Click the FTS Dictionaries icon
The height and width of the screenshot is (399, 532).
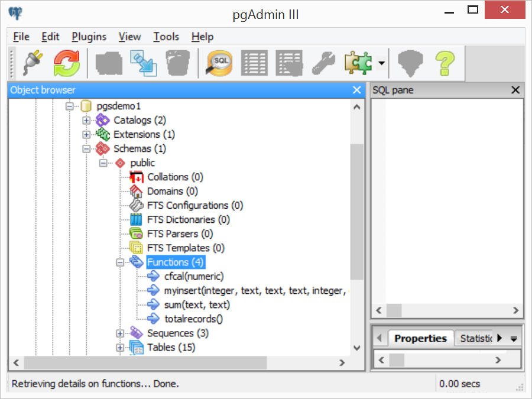(x=137, y=219)
